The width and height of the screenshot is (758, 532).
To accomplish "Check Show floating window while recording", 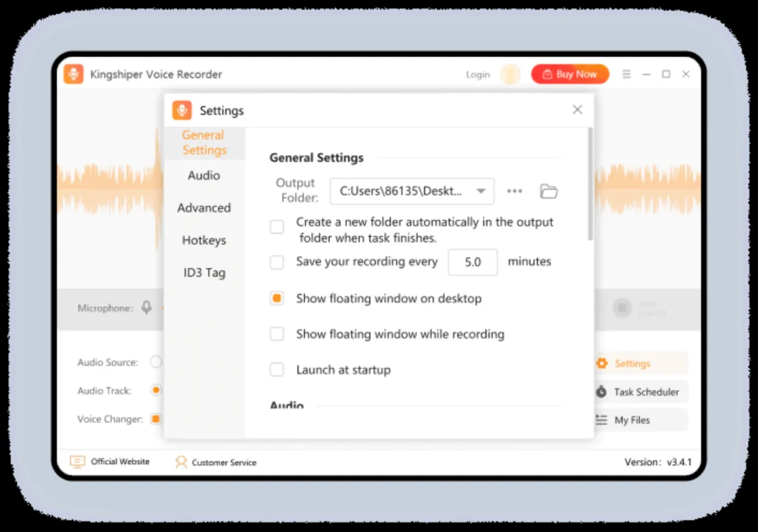I will click(277, 334).
